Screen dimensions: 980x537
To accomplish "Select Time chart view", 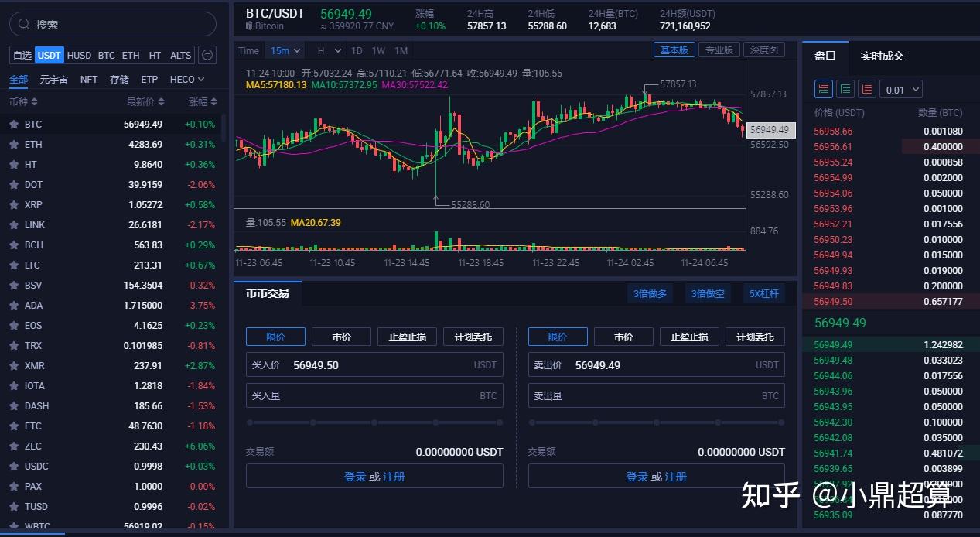I will (249, 50).
